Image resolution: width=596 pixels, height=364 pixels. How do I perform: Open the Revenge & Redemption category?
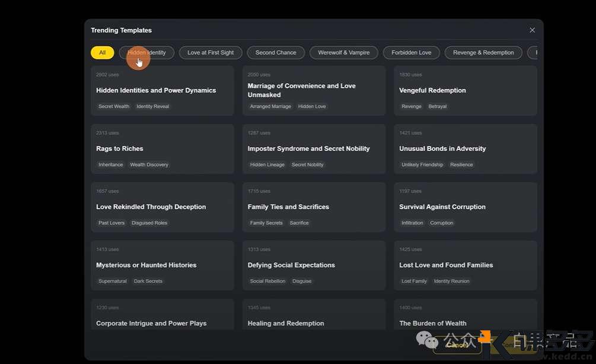coord(483,53)
